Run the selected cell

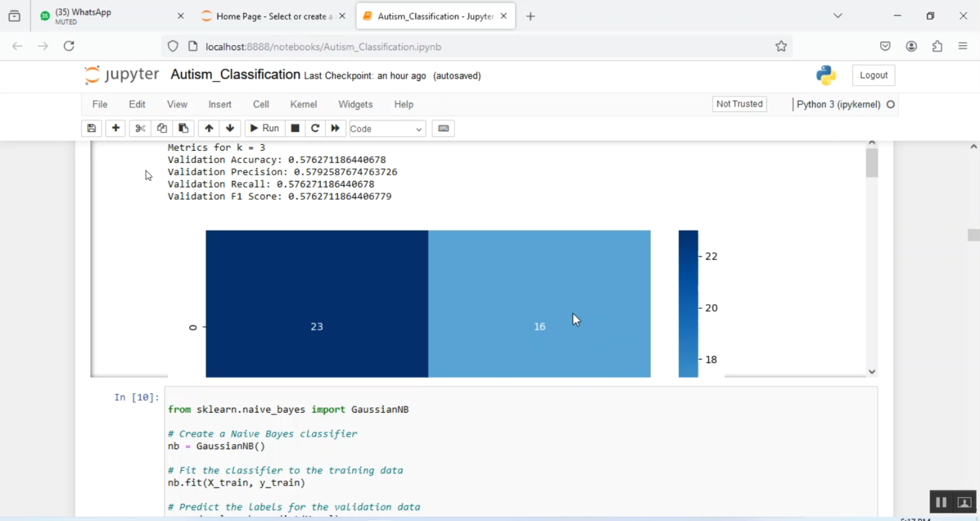click(x=264, y=128)
